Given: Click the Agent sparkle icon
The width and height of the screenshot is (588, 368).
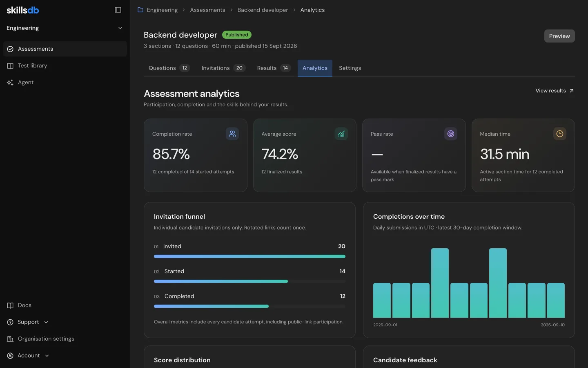Looking at the screenshot, I should coord(10,83).
